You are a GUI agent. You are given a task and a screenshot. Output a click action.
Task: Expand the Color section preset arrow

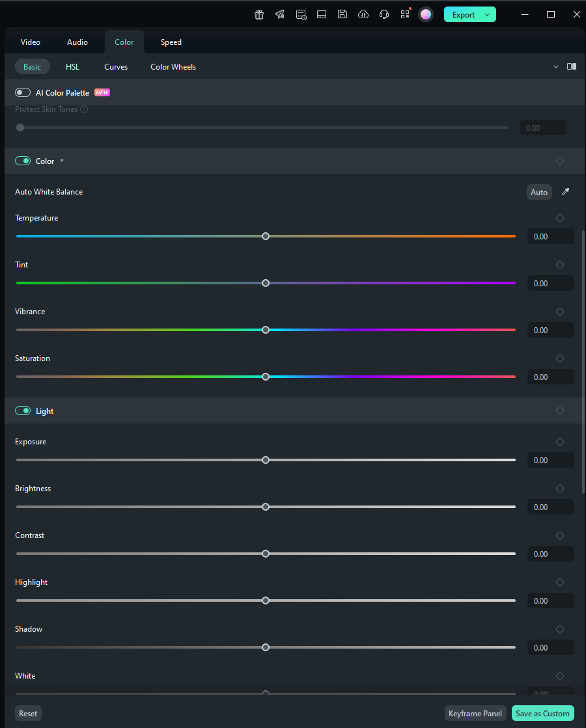pyautogui.click(x=62, y=161)
